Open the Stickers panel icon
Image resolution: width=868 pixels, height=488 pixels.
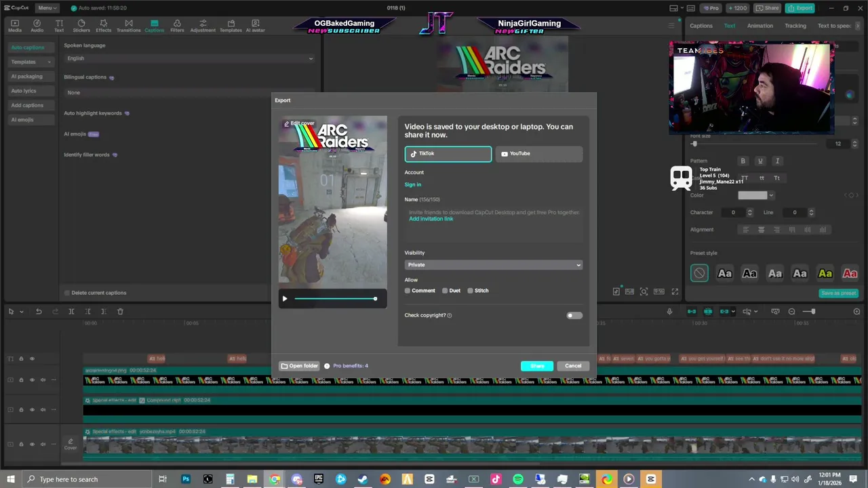click(x=81, y=26)
